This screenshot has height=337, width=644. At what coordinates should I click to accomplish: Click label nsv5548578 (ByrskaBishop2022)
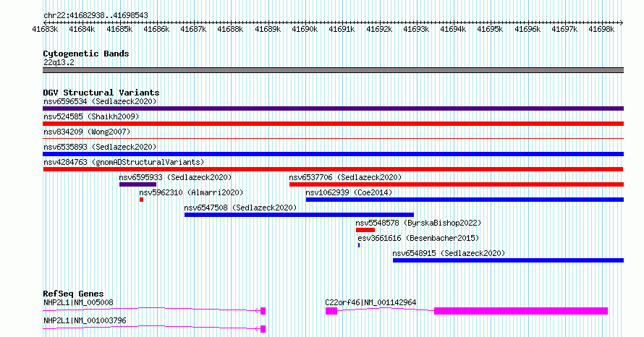click(x=418, y=223)
